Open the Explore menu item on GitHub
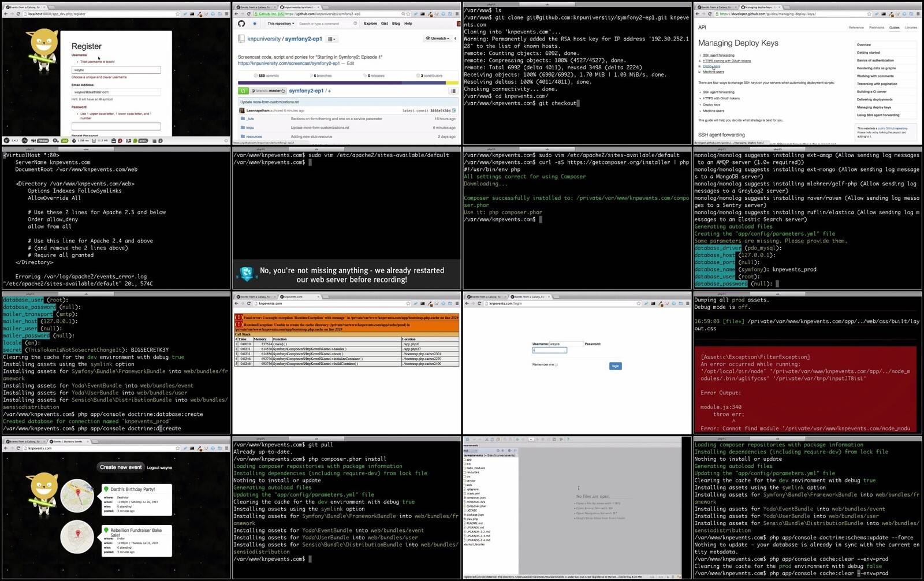The image size is (924, 581). click(x=370, y=24)
